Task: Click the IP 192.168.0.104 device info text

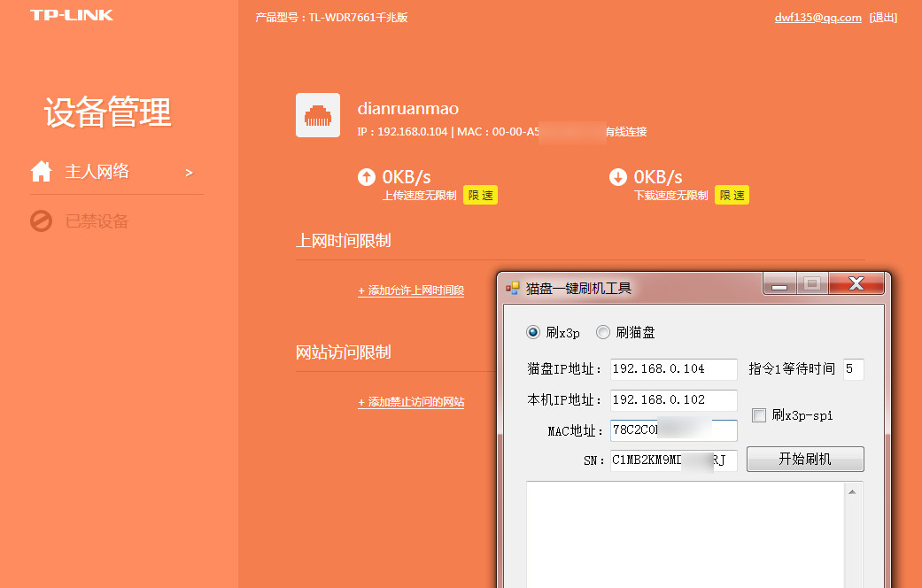Action: click(x=402, y=132)
